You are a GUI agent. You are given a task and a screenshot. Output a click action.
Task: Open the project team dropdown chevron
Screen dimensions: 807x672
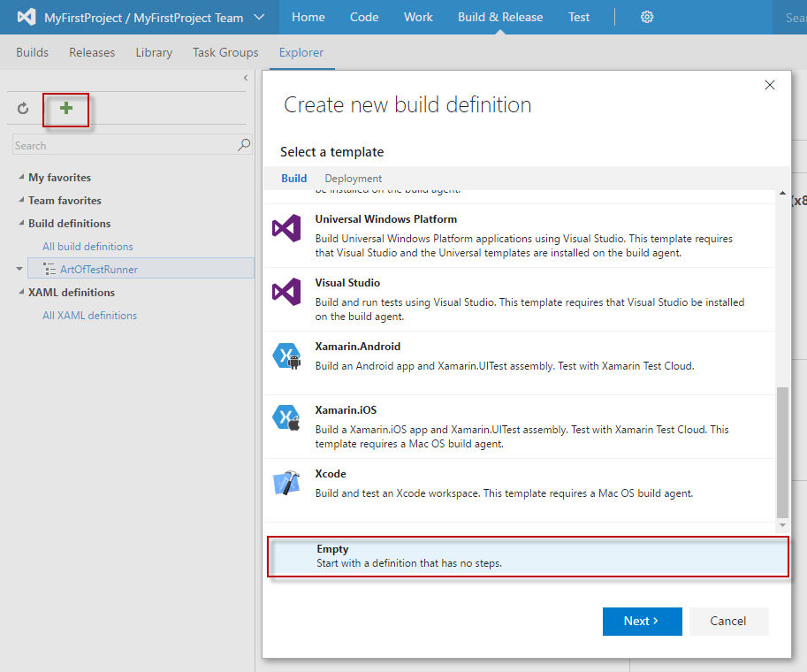tap(259, 17)
